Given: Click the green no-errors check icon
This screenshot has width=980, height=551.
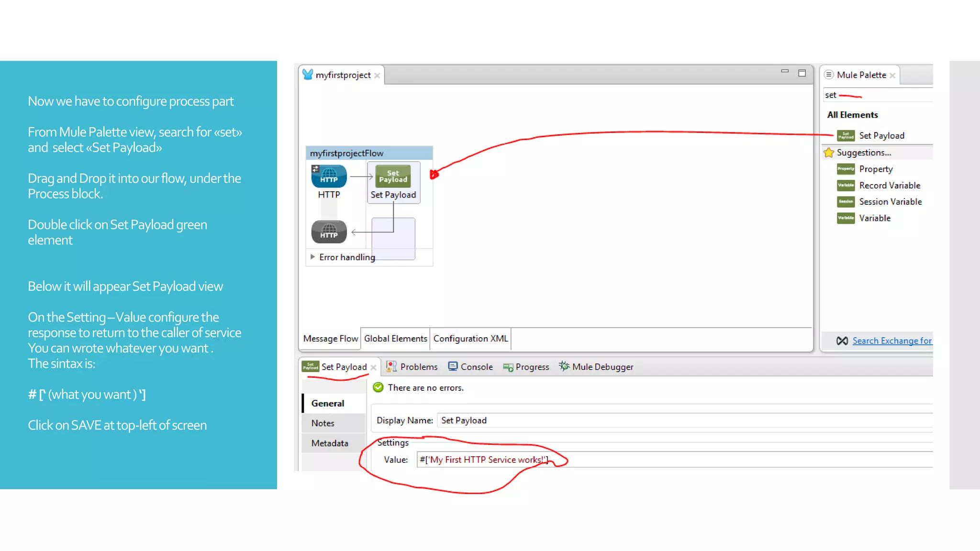Looking at the screenshot, I should [x=378, y=387].
